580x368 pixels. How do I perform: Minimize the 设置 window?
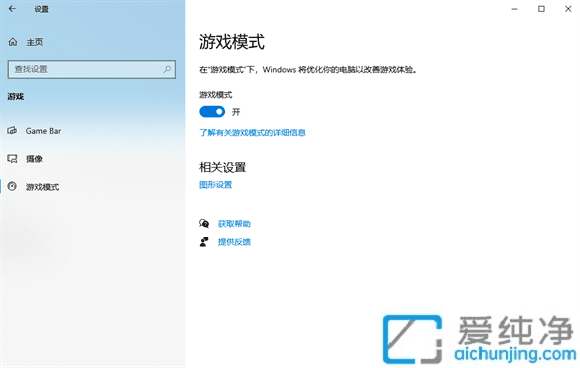(515, 9)
